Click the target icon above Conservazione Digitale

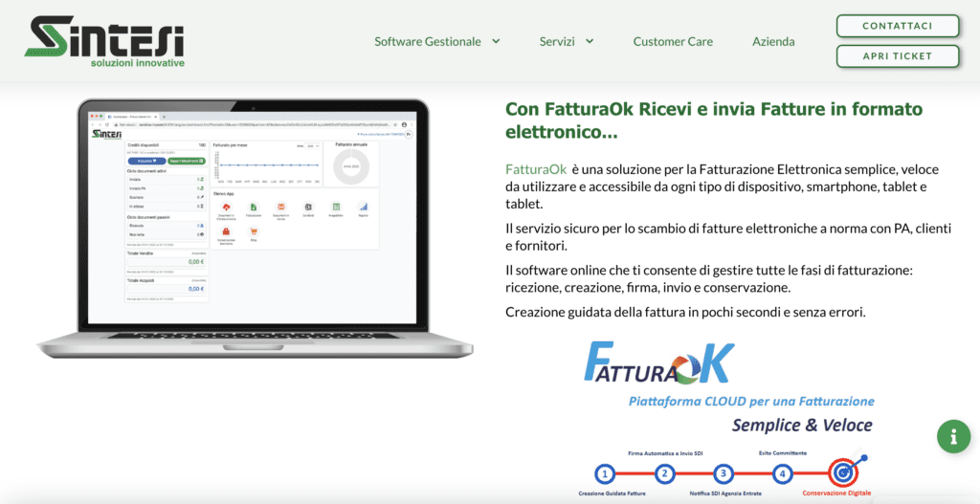coord(842,473)
